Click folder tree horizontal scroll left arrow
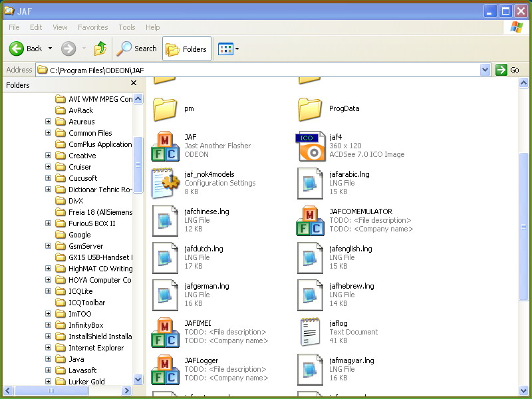The height and width of the screenshot is (399, 532). (x=8, y=391)
